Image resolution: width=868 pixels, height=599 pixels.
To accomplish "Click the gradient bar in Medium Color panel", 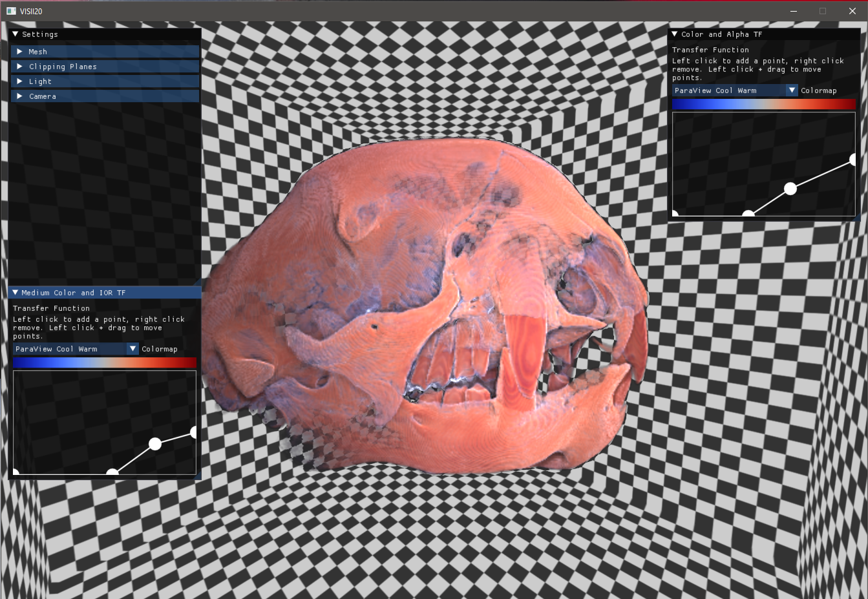I will click(x=104, y=363).
